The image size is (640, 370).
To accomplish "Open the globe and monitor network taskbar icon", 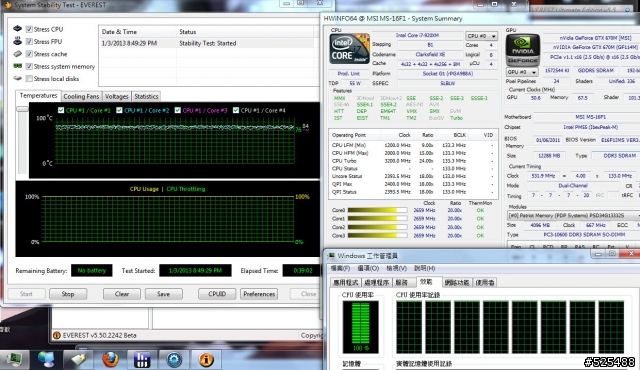I will click(x=46, y=359).
